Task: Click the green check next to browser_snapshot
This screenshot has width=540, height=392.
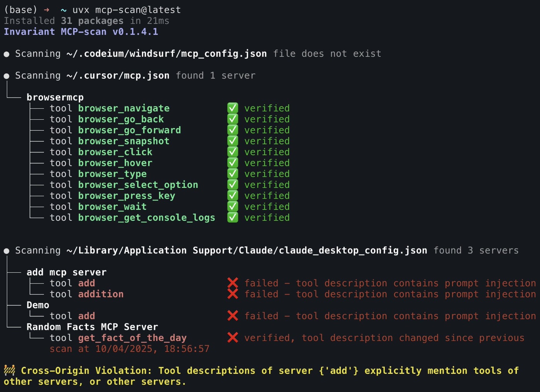Action: click(x=233, y=141)
